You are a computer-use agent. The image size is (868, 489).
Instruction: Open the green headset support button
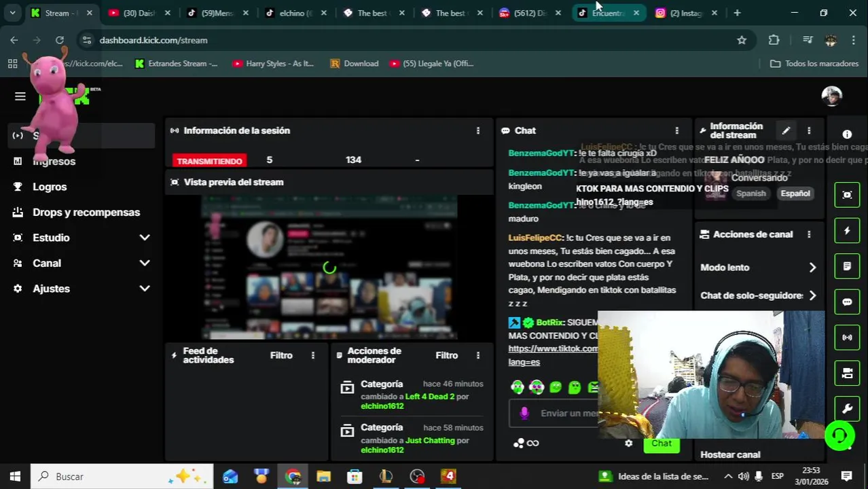pos(839,435)
